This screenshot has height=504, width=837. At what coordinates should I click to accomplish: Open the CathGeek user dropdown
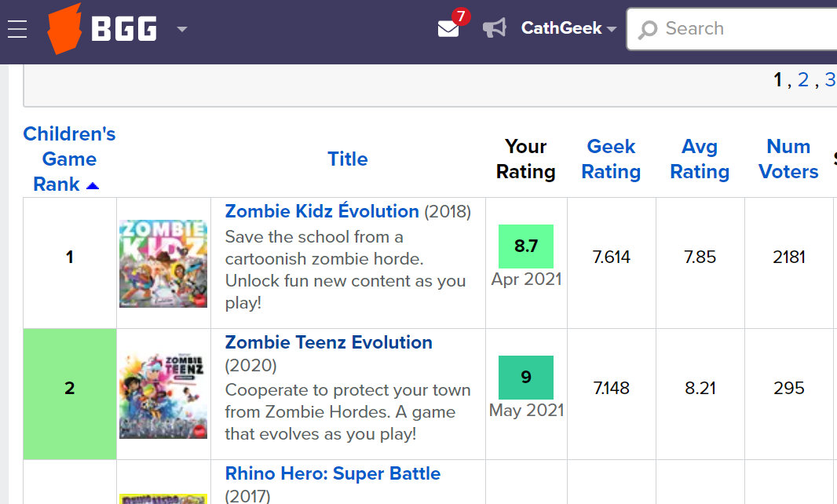568,29
